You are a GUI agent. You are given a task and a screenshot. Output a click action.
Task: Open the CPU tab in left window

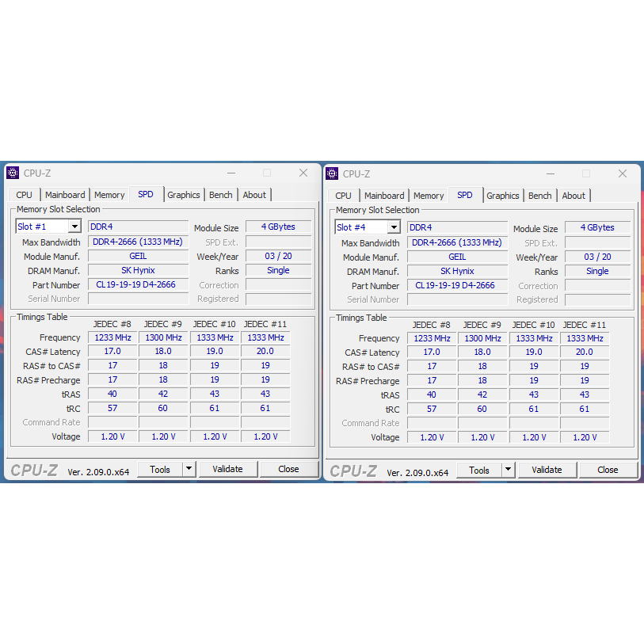(25, 195)
